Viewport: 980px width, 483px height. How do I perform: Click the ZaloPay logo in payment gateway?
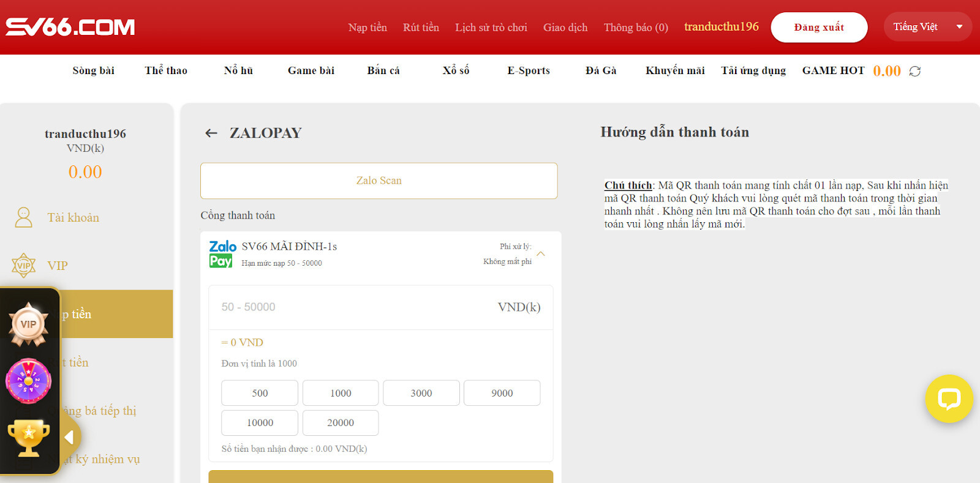(222, 254)
